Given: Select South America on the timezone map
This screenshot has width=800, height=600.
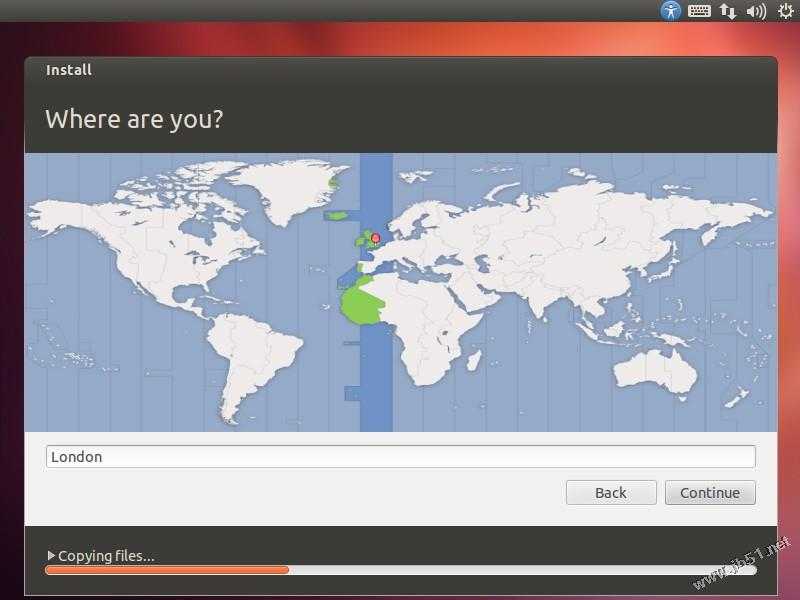Looking at the screenshot, I should point(253,362).
